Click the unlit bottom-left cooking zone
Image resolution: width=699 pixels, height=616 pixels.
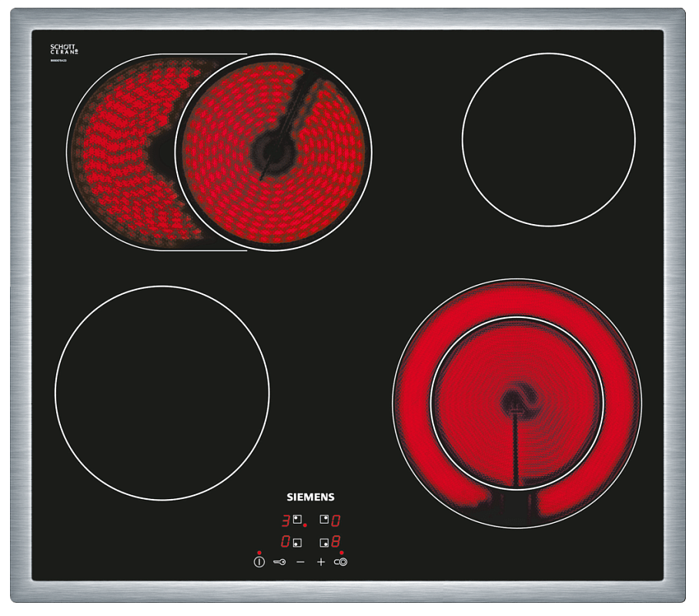pos(162,393)
